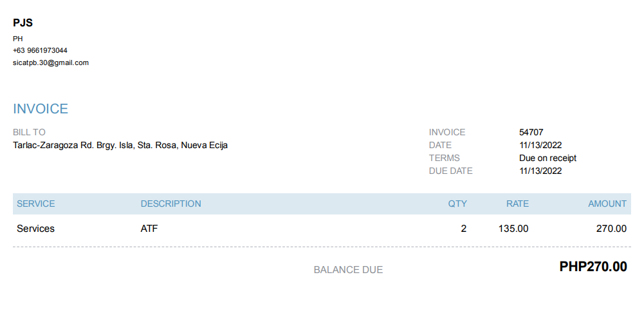The width and height of the screenshot is (644, 324).
Task: Click the ATF description cell
Action: 149,229
